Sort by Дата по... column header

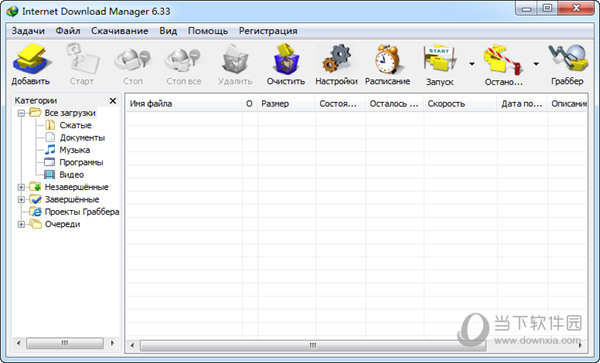pyautogui.click(x=523, y=104)
